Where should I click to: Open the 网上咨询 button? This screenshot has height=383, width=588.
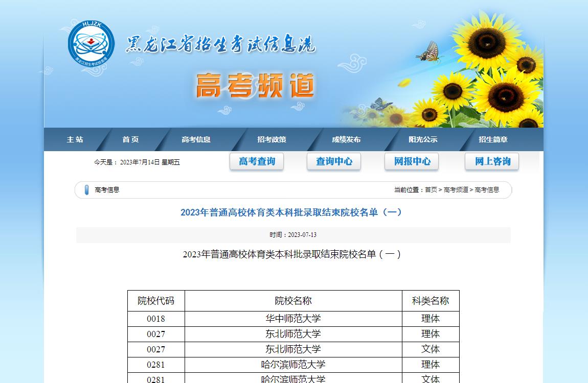pos(492,161)
